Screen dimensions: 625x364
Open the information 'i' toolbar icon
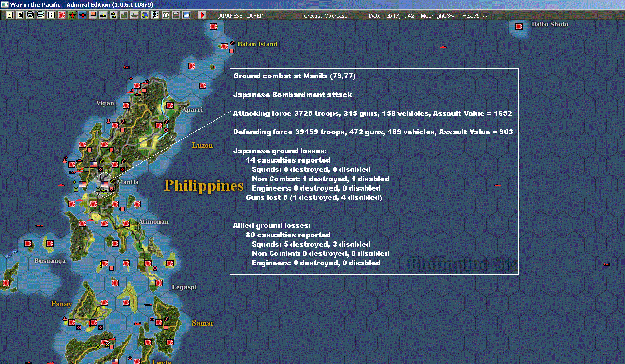(51, 16)
